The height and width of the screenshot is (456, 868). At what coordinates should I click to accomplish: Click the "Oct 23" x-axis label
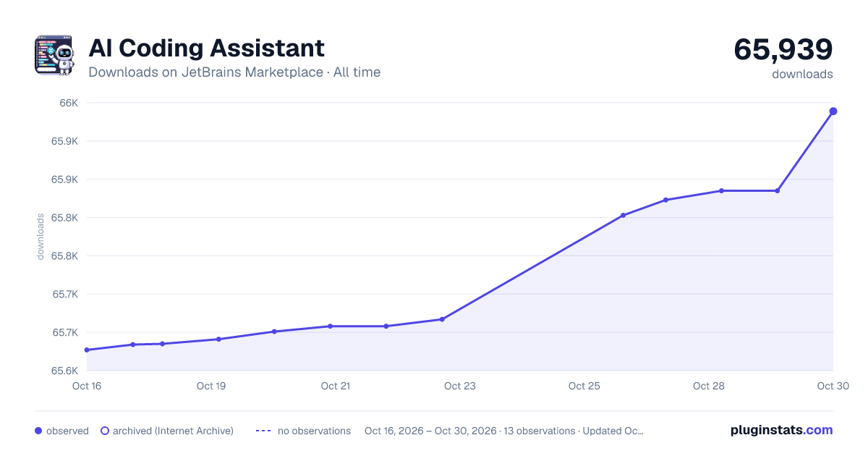point(460,386)
